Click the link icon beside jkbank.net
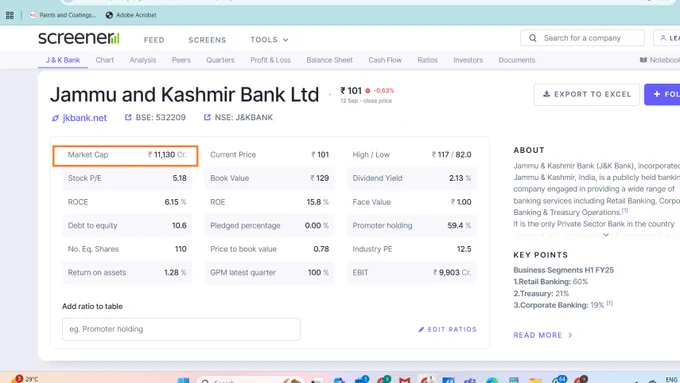 pos(55,118)
